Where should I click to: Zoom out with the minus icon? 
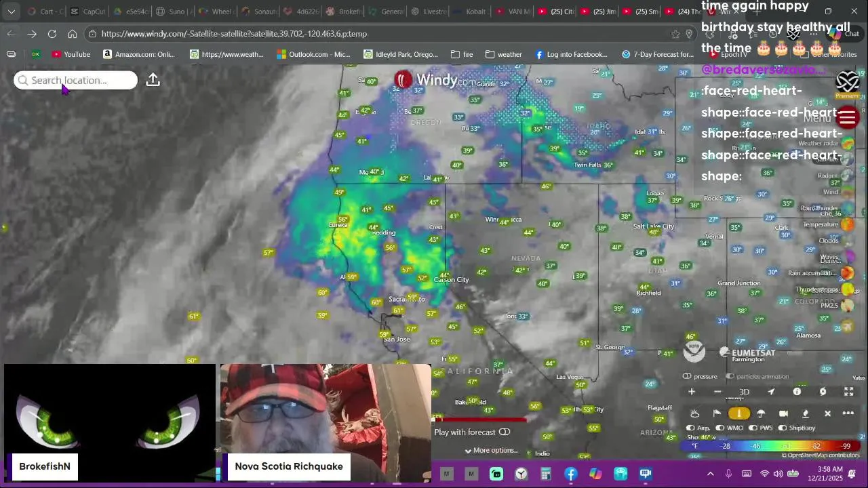pos(717,392)
